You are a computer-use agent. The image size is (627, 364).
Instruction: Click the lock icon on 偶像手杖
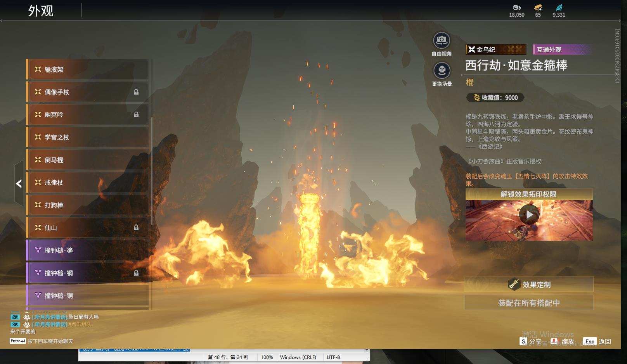tap(136, 92)
